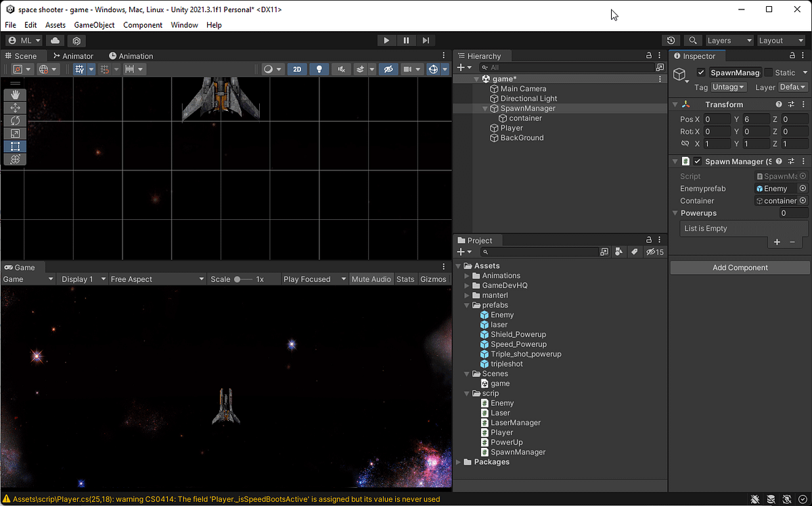Viewport: 812px width, 506px height.
Task: Select the Rect tool in Scene toolbar
Action: click(x=15, y=146)
